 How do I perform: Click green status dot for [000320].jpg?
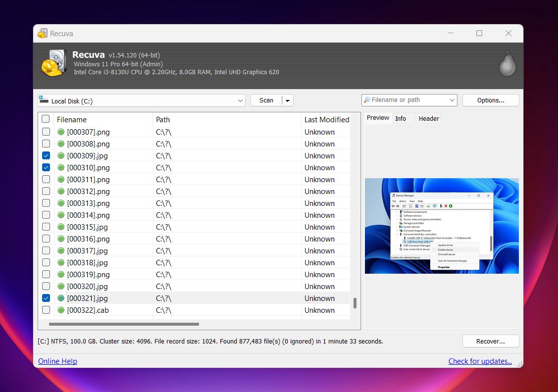(x=61, y=287)
